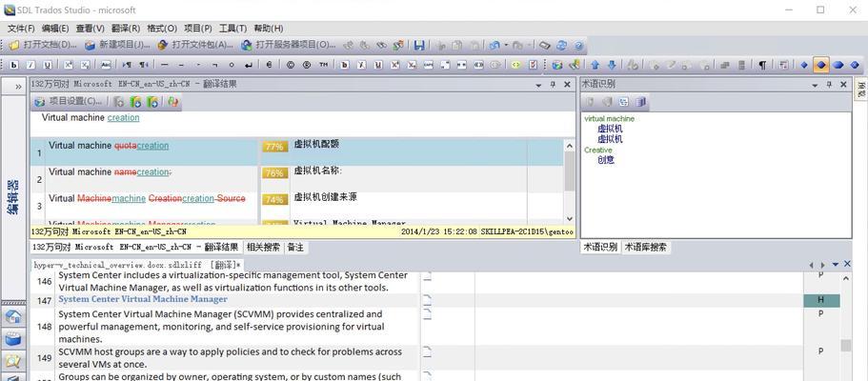Toggle underline formatting with the first U icon
This screenshot has height=381, width=868.
click(48, 65)
